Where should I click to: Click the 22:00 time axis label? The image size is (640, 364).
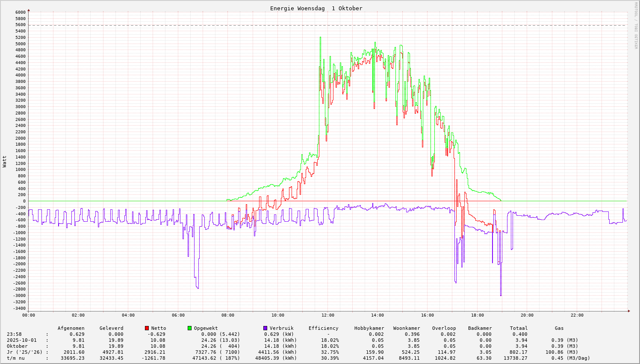[x=577, y=315]
